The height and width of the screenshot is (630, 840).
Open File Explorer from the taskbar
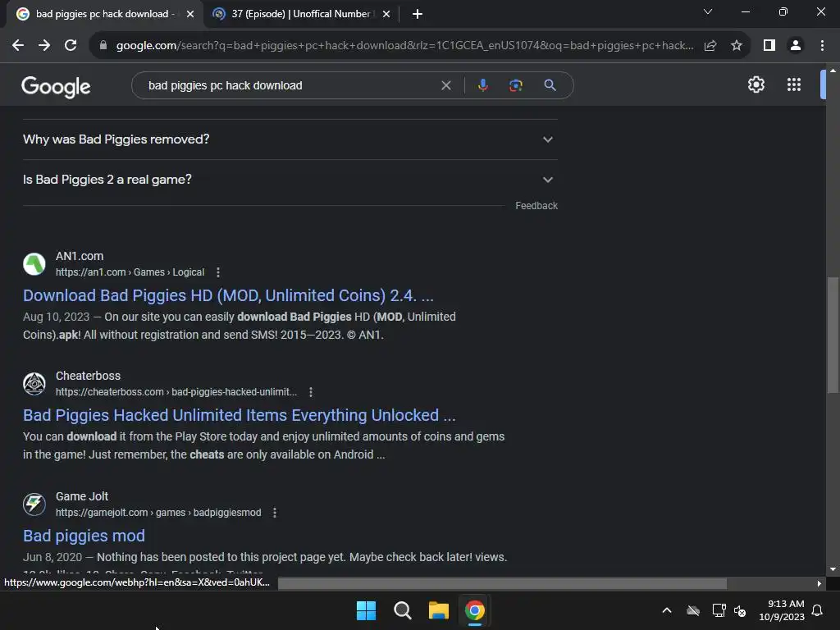(x=438, y=610)
